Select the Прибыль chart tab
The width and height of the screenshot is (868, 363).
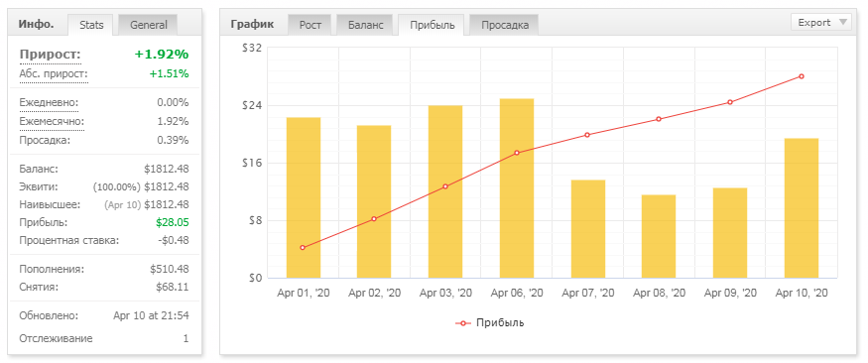tap(433, 25)
